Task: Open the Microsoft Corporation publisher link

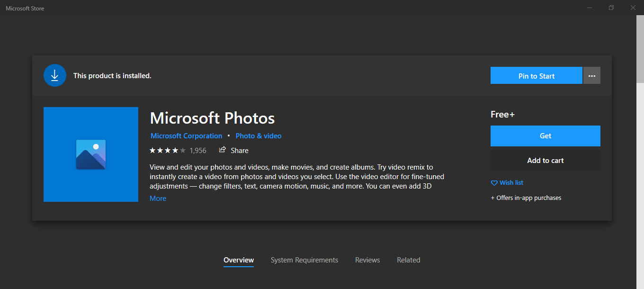Action: pos(186,136)
